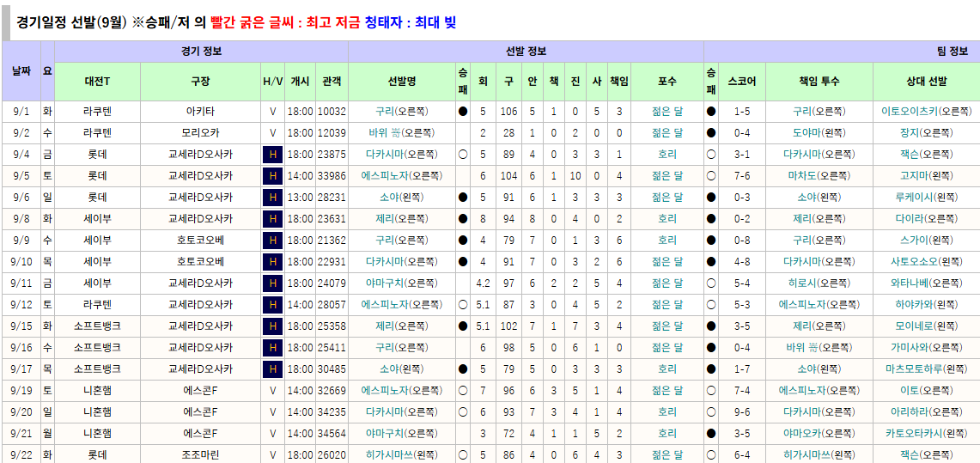
Task: Open opposing starter 루케이시(왼쪽) link
Action: pos(926,198)
